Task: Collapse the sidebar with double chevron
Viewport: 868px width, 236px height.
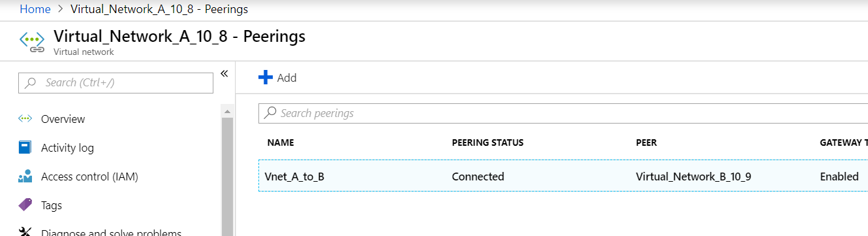Action: pos(224,73)
